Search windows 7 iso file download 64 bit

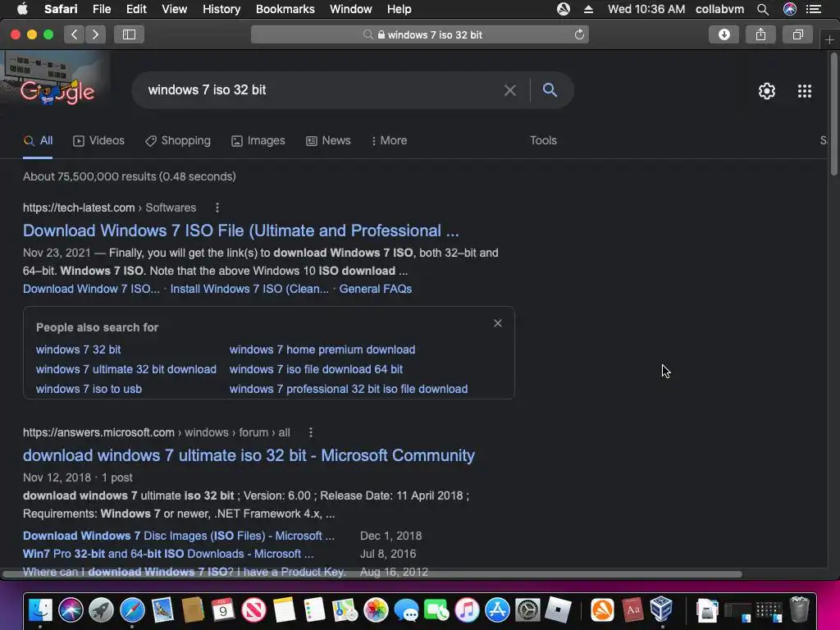(316, 369)
